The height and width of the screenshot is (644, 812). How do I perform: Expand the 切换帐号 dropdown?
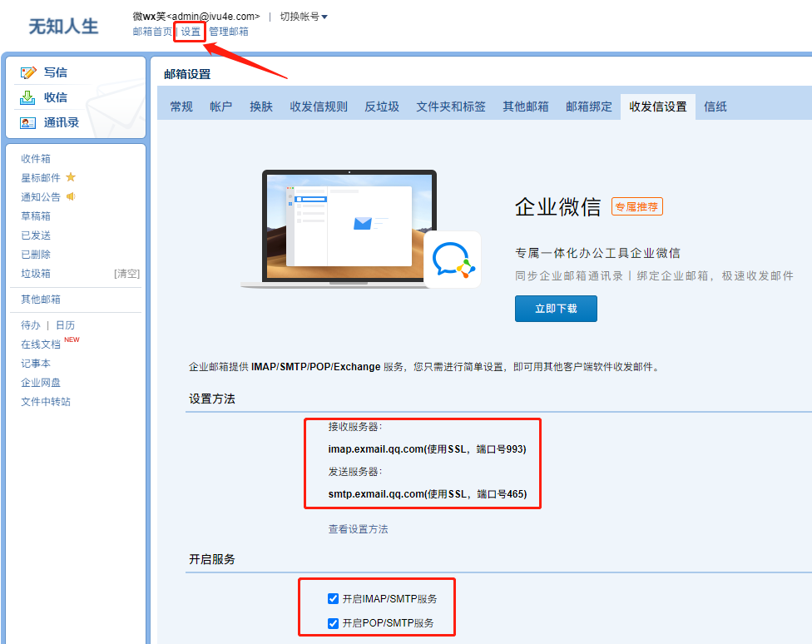pyautogui.click(x=304, y=17)
